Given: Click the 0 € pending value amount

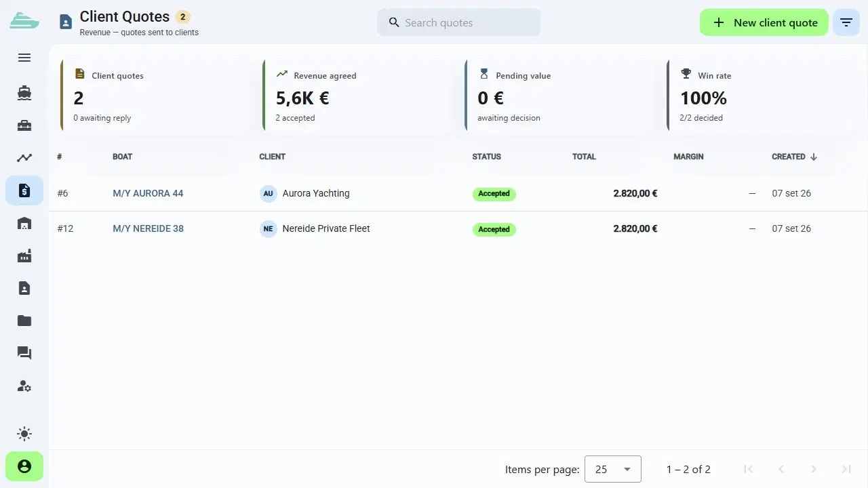Looking at the screenshot, I should 490,98.
